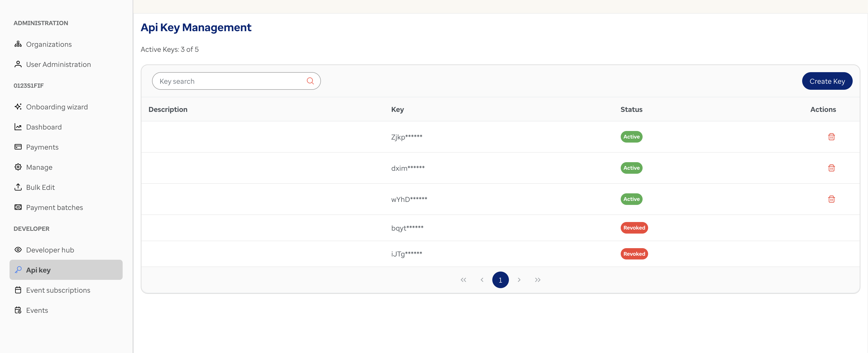Go to Bulk Edit
Image resolution: width=868 pixels, height=353 pixels.
pyautogui.click(x=40, y=187)
